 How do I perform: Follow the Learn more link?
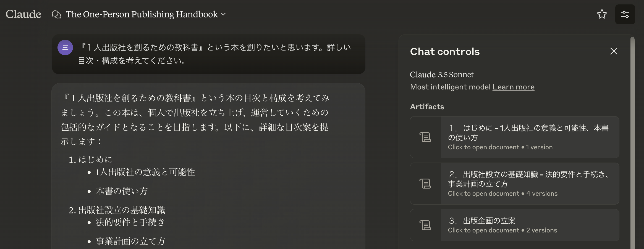pos(513,87)
